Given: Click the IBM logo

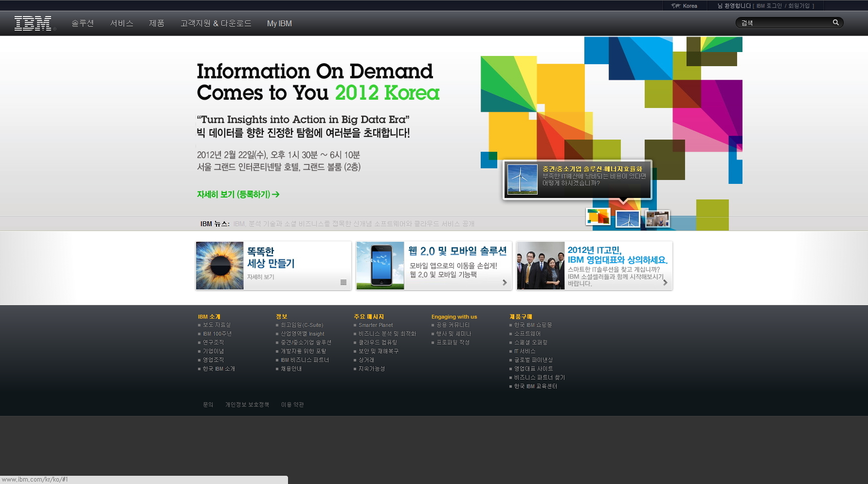Looking at the screenshot, I should 33,23.
